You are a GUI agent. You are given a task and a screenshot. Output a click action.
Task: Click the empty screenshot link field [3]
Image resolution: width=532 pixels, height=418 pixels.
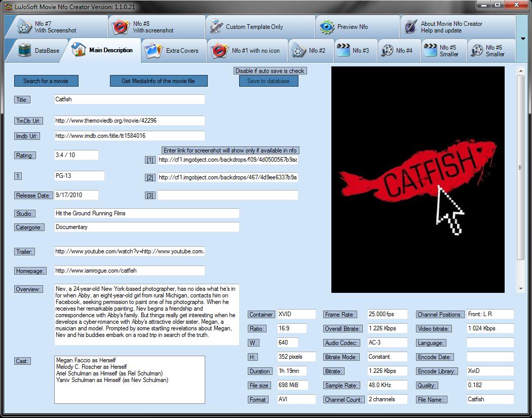(x=227, y=195)
